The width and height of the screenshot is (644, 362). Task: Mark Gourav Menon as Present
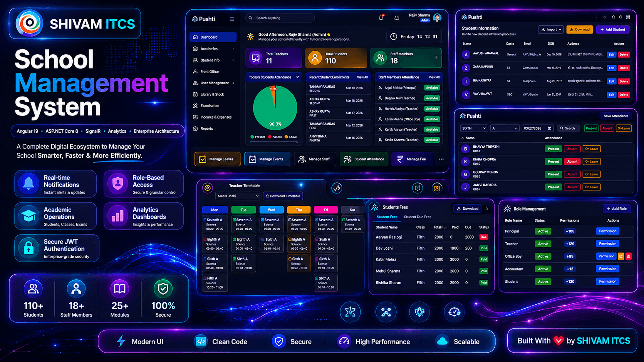click(x=553, y=174)
